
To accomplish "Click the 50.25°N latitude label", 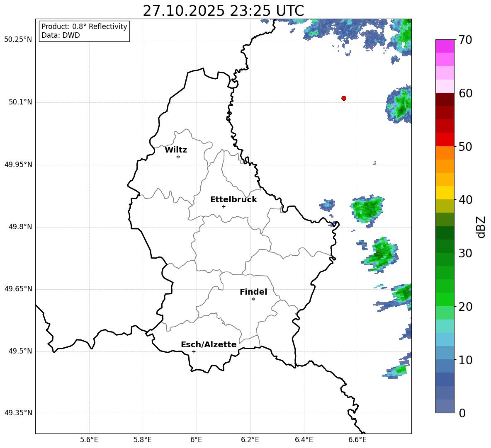I will (18, 40).
